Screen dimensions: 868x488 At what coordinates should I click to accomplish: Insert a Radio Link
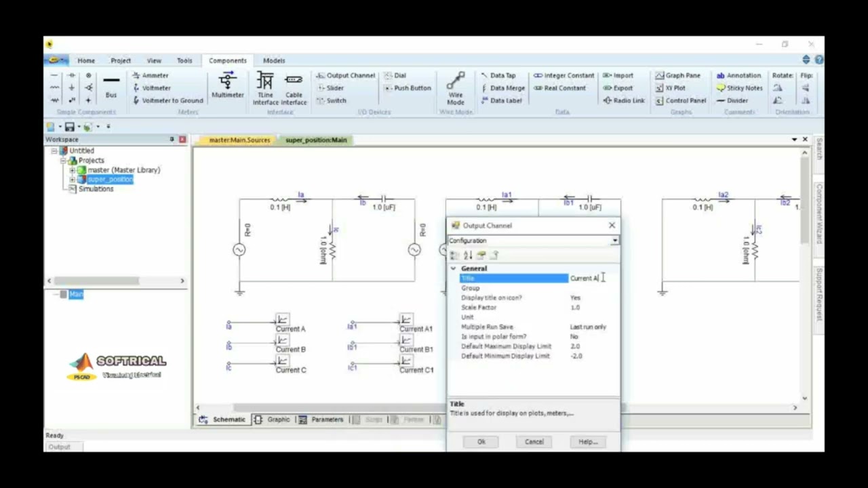click(624, 100)
